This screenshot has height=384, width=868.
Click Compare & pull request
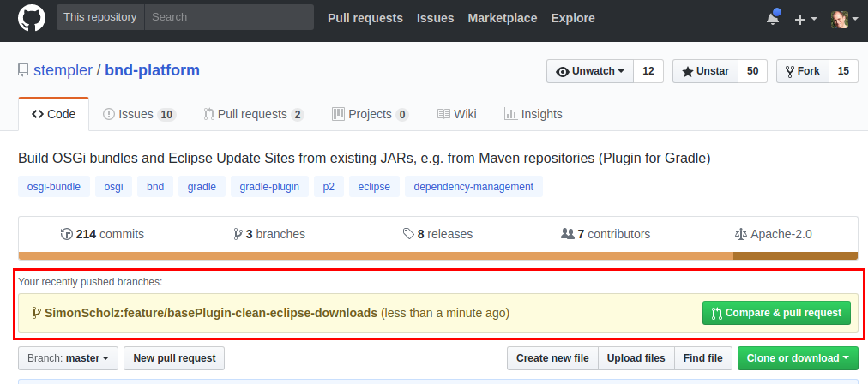[x=776, y=313]
